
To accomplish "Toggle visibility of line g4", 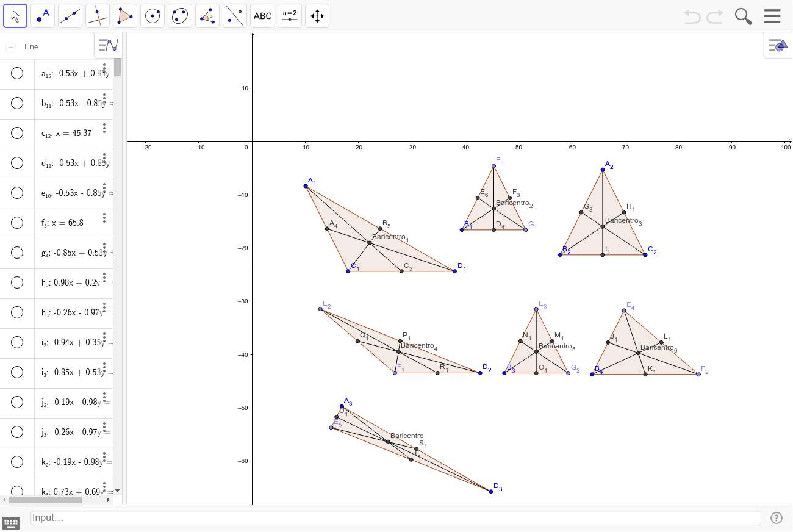I will coord(17,253).
